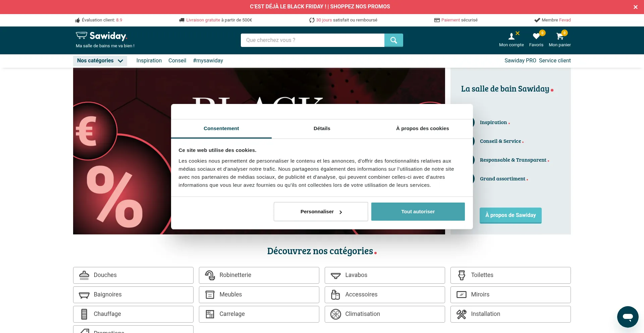The image size is (644, 333).
Task: Select the Douches category tile
Action: pyautogui.click(x=133, y=275)
